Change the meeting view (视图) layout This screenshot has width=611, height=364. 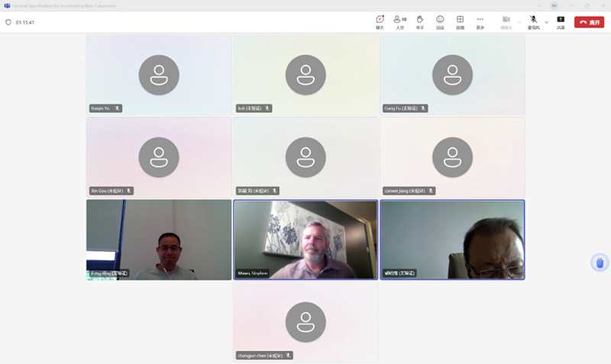click(461, 22)
